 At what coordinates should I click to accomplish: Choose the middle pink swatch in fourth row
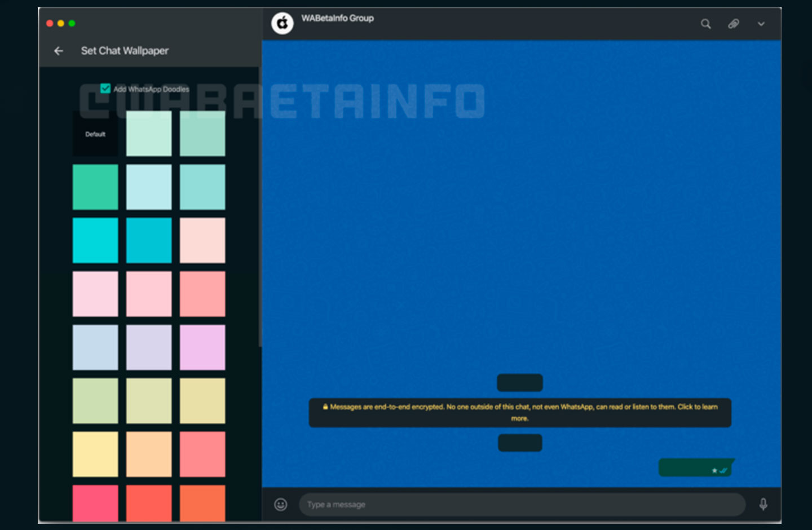pos(149,294)
